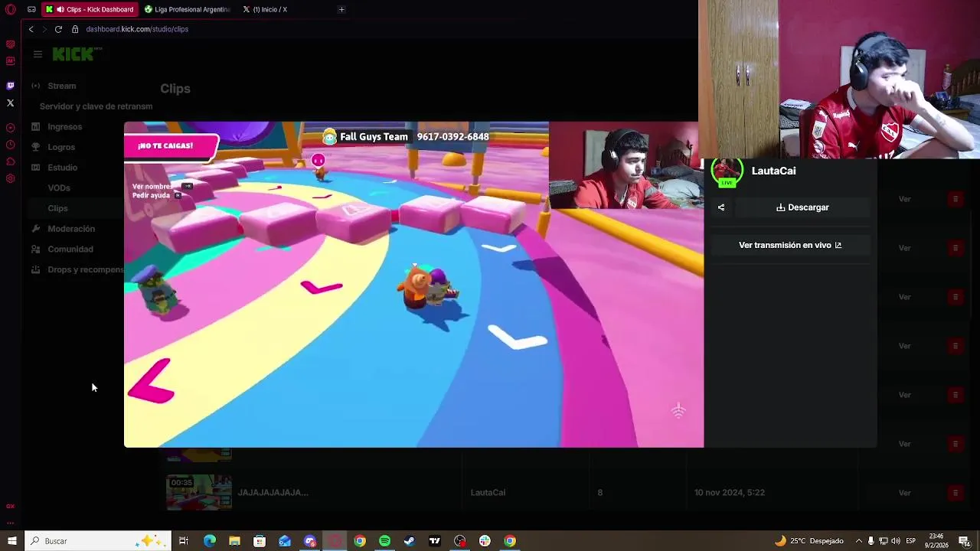Image resolution: width=980 pixels, height=551 pixels.
Task: Open TradingView from taskbar
Action: point(435,541)
